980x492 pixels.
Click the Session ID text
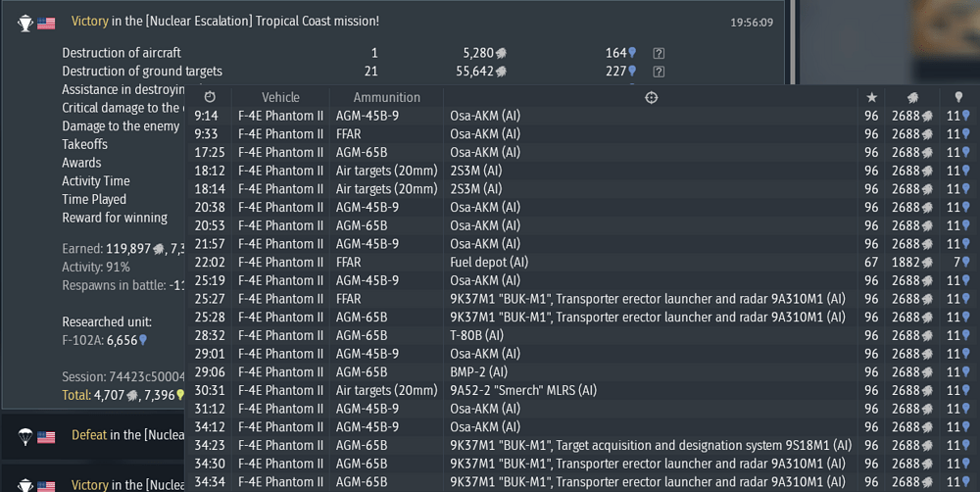(x=123, y=377)
